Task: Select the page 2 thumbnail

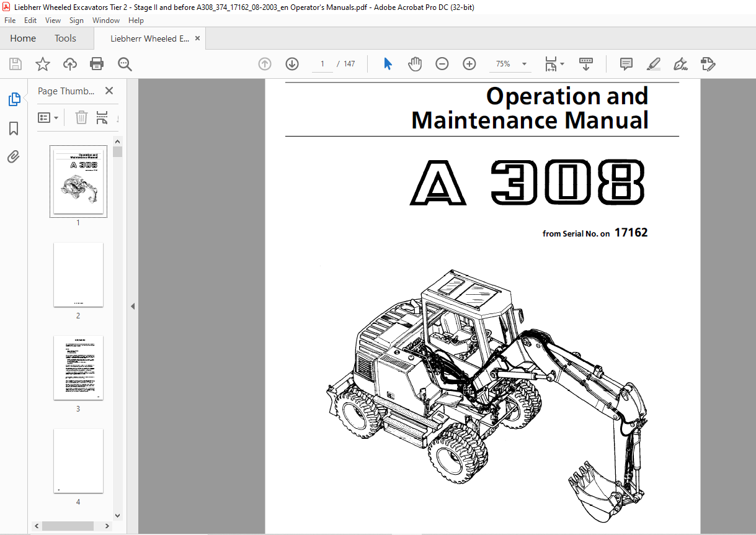Action: pyautogui.click(x=78, y=274)
